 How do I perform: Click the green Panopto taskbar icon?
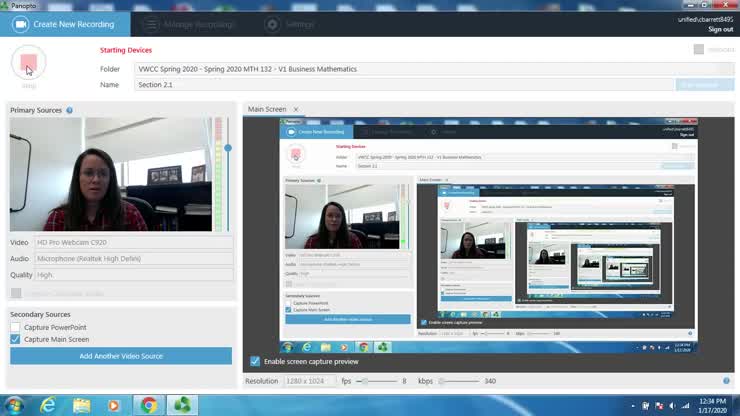[x=183, y=404]
